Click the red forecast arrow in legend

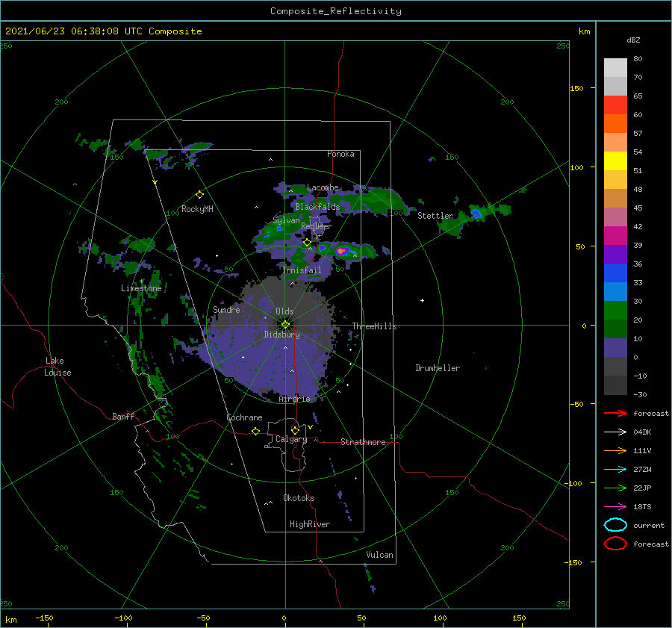pos(615,413)
